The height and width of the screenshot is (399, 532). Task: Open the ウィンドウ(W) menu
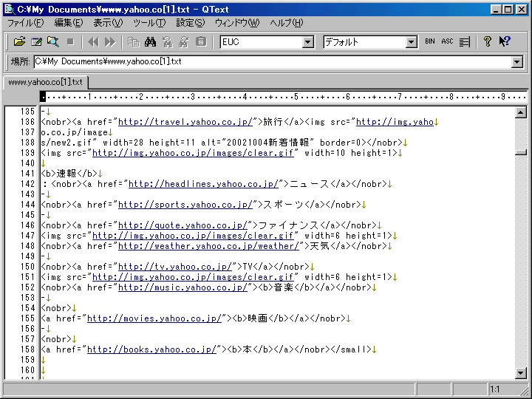[237, 23]
